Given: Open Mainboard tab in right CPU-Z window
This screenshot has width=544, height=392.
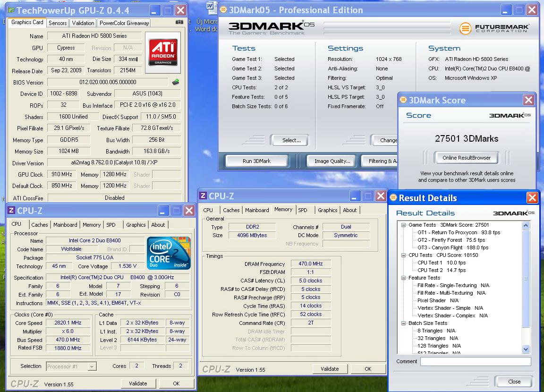Looking at the screenshot, I should 257,210.
